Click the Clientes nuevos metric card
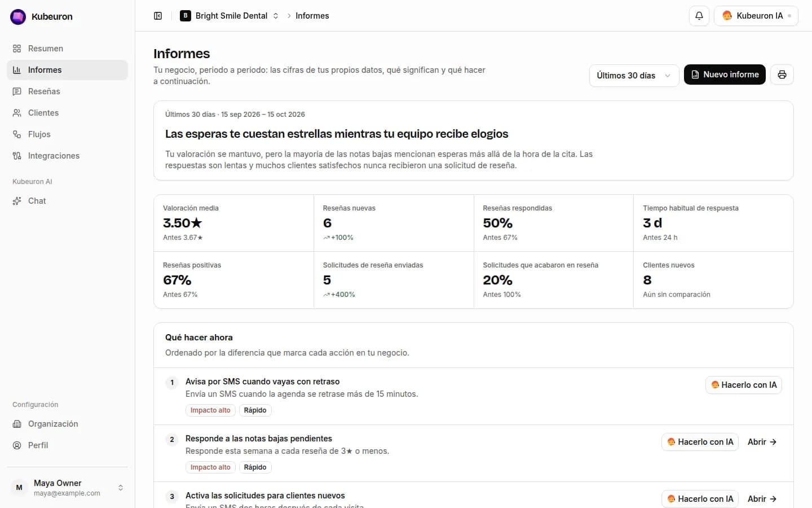This screenshot has height=508, width=812. pos(713,280)
